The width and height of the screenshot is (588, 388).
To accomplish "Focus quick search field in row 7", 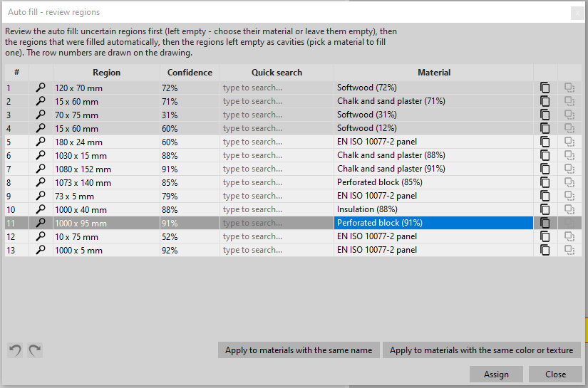I will tap(277, 169).
